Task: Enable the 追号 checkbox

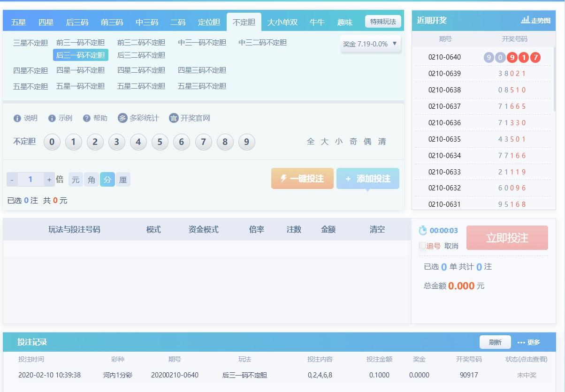Action: [422, 245]
